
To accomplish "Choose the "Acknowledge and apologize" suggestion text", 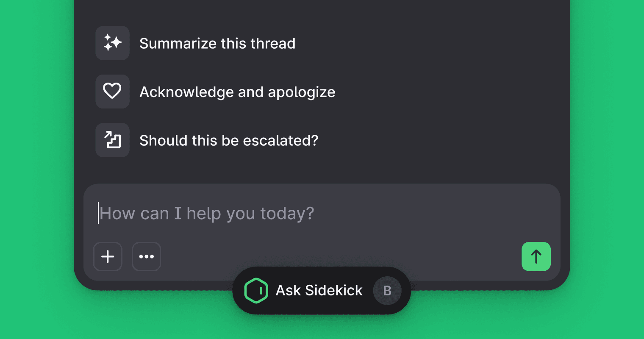I will [237, 92].
